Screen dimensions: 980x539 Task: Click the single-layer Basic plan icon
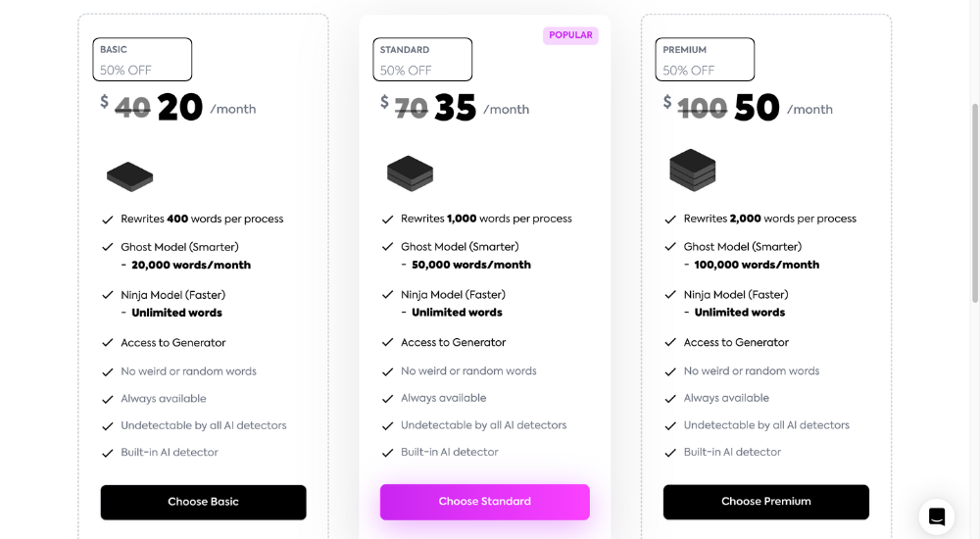click(130, 176)
